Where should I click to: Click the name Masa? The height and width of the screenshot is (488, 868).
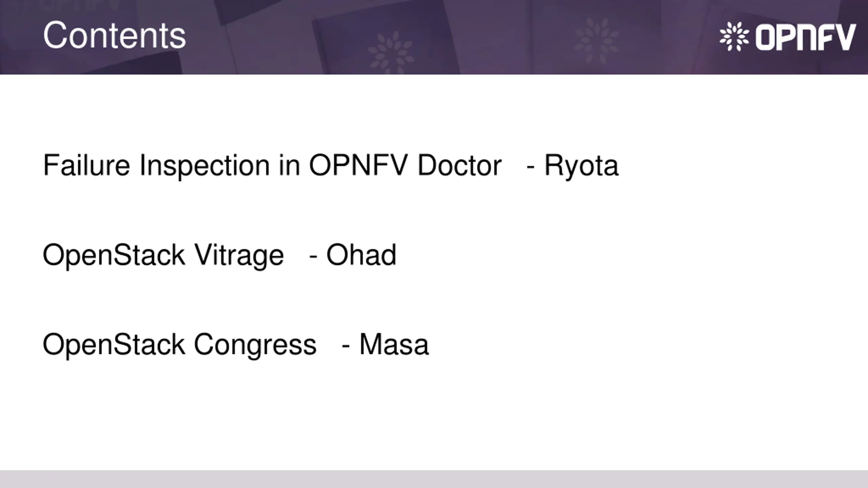394,345
